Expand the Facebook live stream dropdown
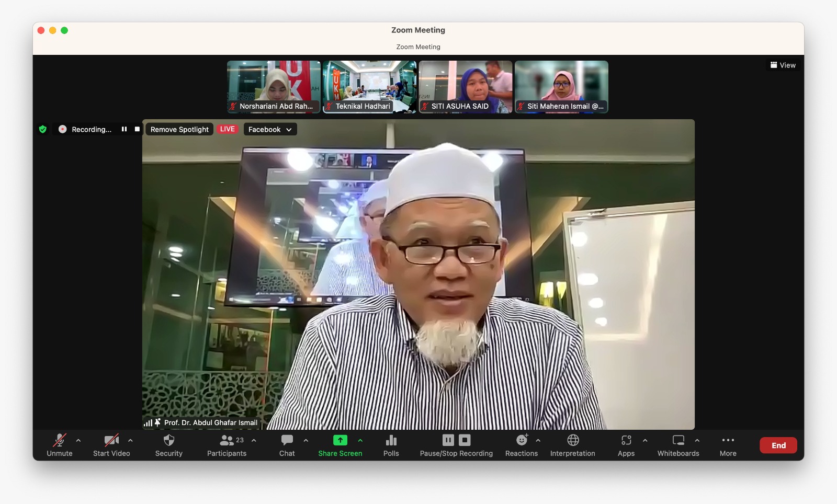 pyautogui.click(x=270, y=129)
